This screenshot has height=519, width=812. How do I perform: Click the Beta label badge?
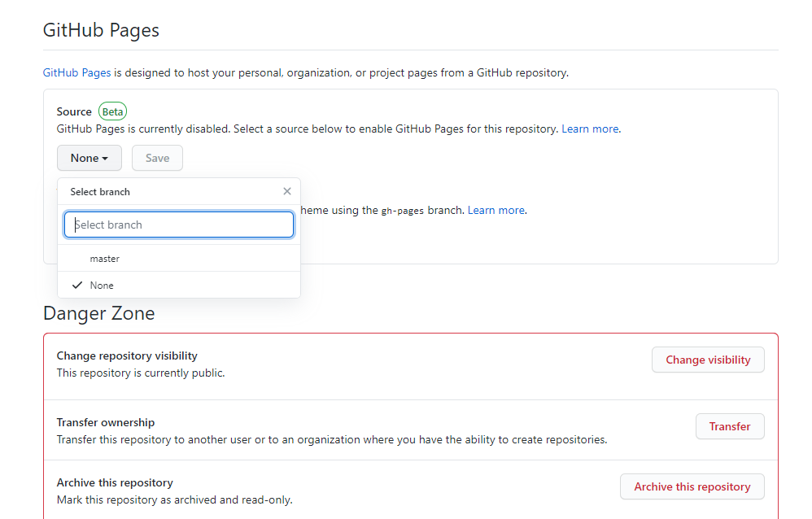[112, 111]
